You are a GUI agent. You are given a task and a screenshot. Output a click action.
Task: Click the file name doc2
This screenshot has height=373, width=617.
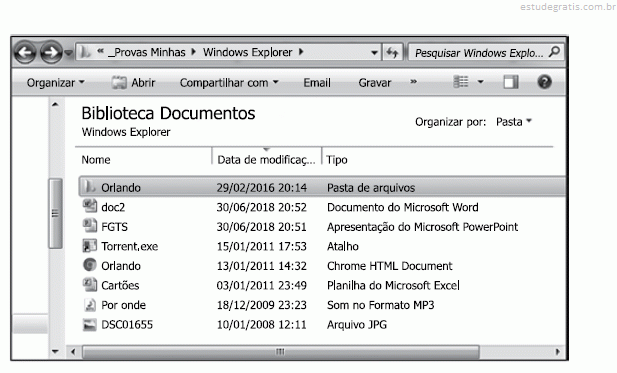[113, 207]
